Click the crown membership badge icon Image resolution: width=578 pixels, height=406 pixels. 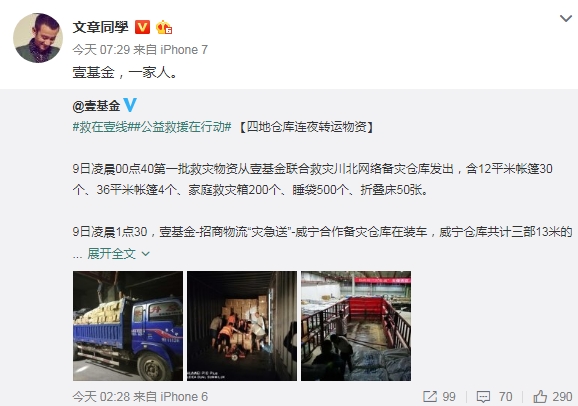164,27
